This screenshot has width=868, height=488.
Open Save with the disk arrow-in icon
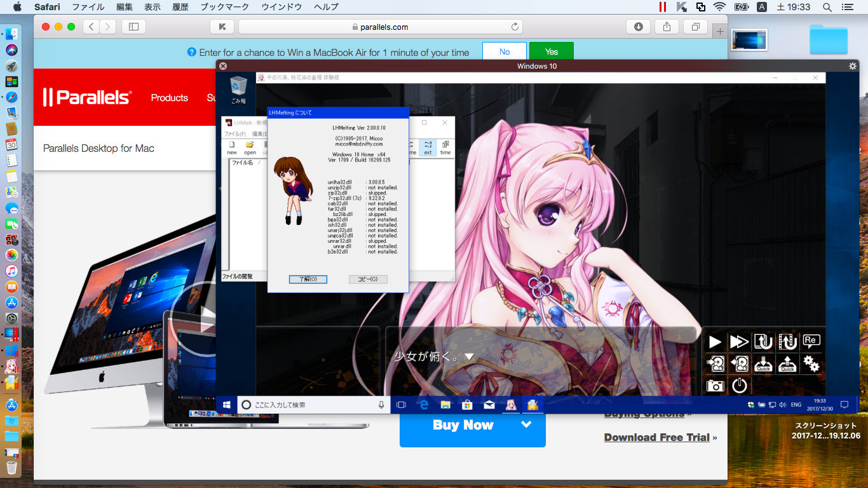715,363
